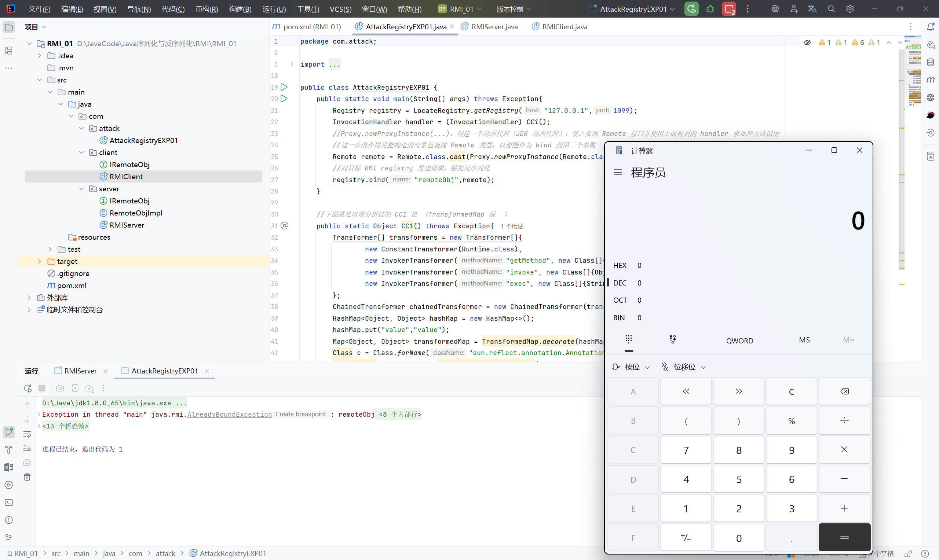Open calculator hamburger navigation menu
The height and width of the screenshot is (560, 939).
[x=618, y=173]
